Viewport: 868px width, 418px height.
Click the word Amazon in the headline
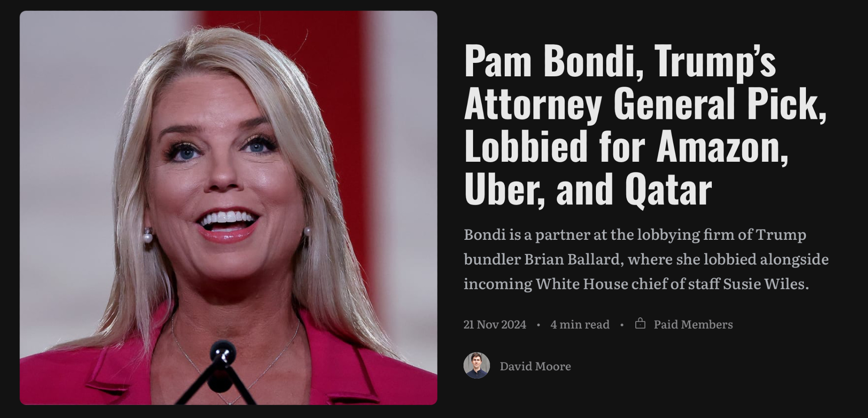tap(722, 146)
